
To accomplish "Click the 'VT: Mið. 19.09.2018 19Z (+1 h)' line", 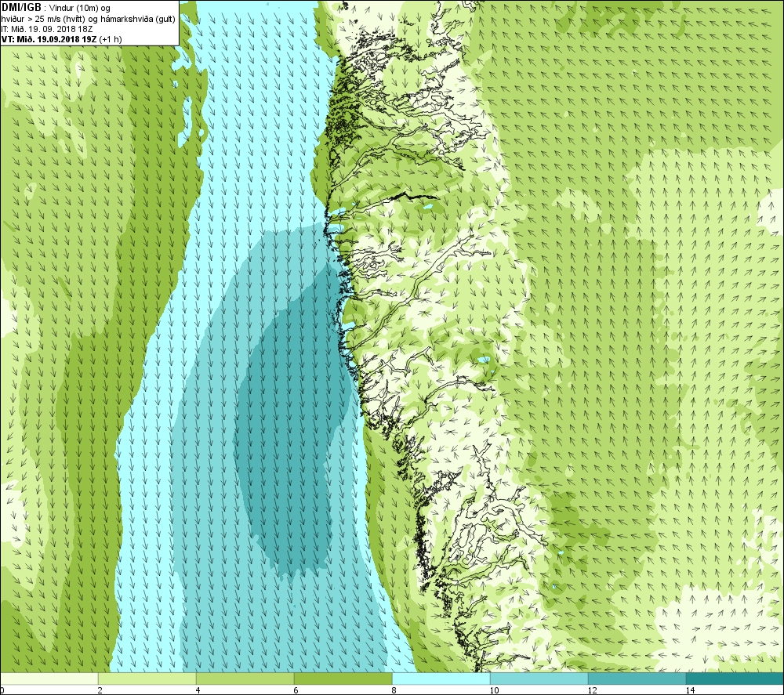I will tap(61, 39).
